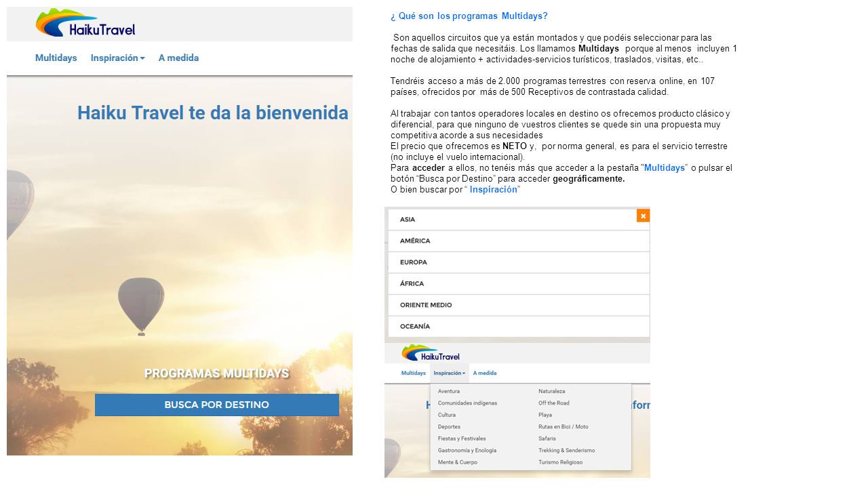Click the PROGRAMAS MULTIDAYS heading
Viewport: 868px width, 488px height.
[x=216, y=373]
